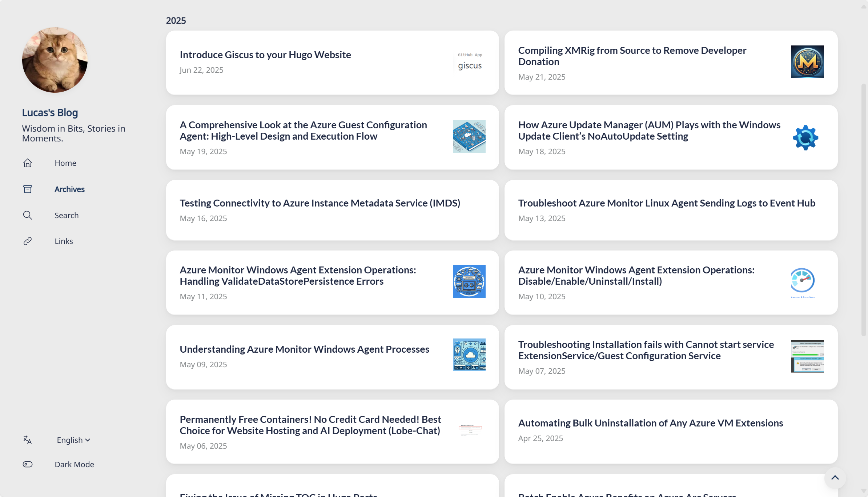Click the cat avatar image

(x=55, y=60)
